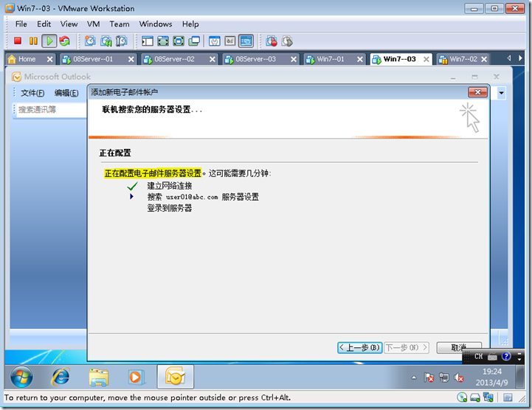Image resolution: width=532 pixels, height=410 pixels.
Task: Reset the virtual machine using reset icon
Action: [64, 41]
